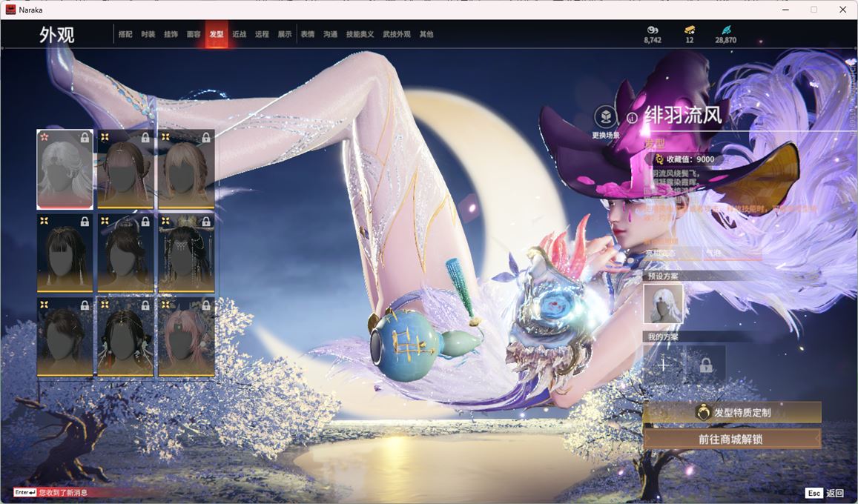
Task: Click lock icon on gold-crowned hairstyle card
Action: (205, 222)
